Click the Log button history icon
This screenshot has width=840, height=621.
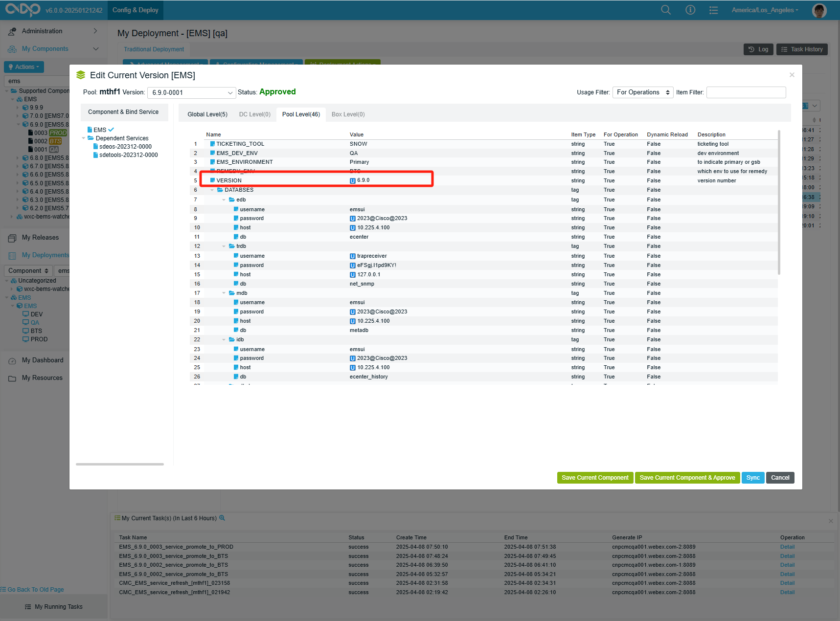tap(751, 49)
